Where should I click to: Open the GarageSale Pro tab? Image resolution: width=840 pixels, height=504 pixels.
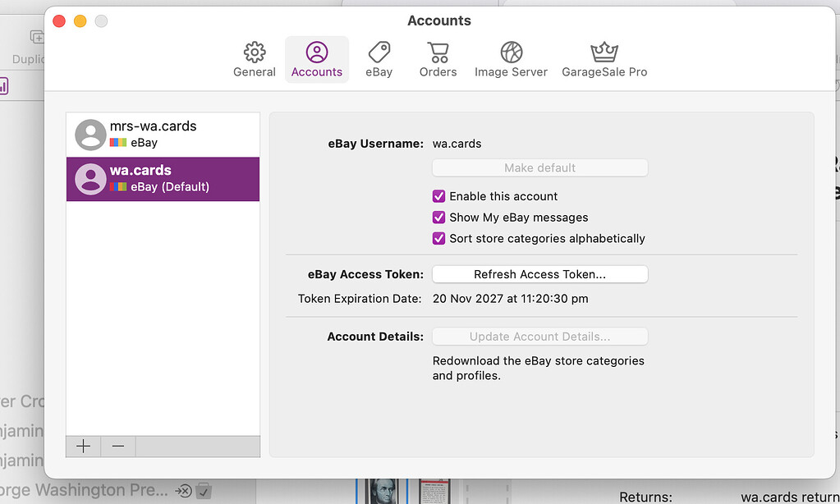(x=604, y=59)
